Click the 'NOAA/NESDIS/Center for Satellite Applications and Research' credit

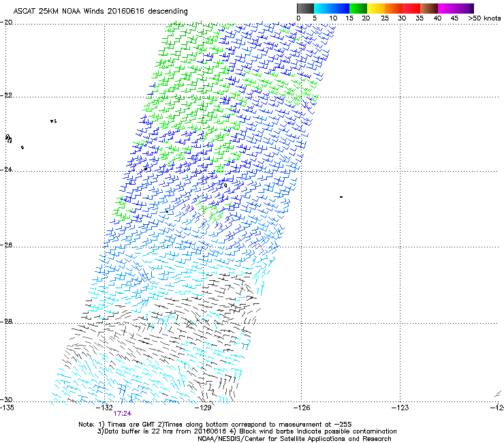click(x=294, y=439)
